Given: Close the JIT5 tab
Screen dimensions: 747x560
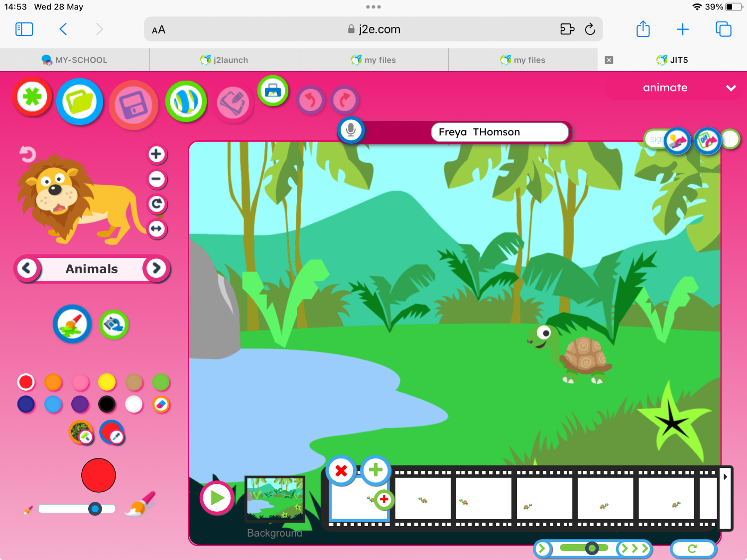Looking at the screenshot, I should point(609,60).
